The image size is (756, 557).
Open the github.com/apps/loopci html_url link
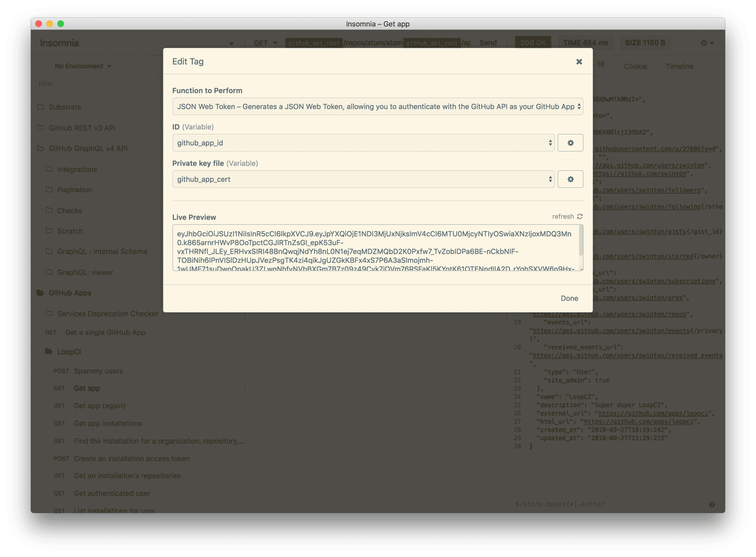point(639,422)
